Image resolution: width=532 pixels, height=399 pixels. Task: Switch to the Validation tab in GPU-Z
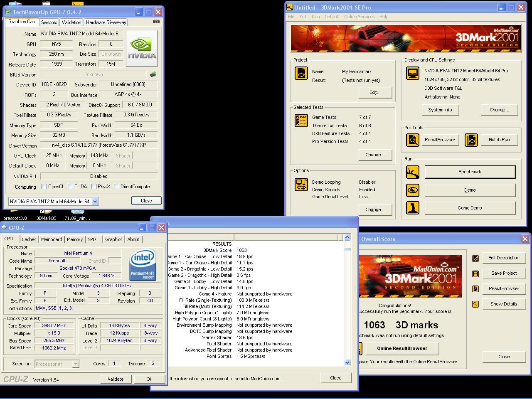(x=71, y=22)
